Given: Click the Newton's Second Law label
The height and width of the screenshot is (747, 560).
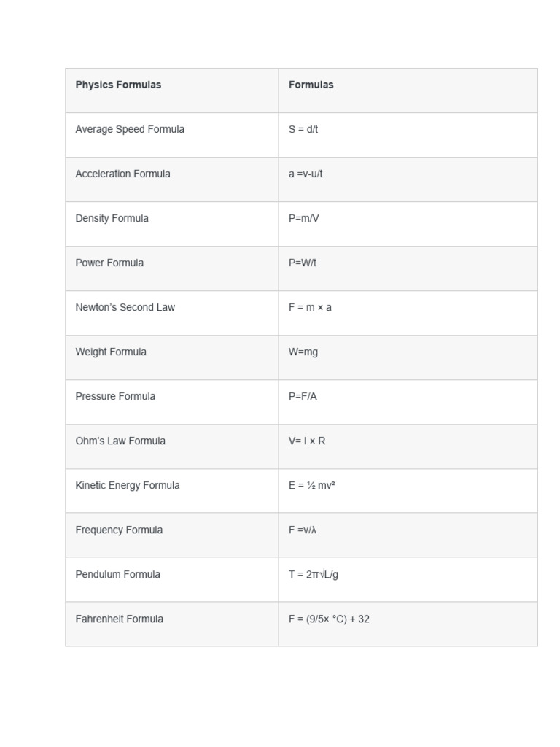Looking at the screenshot, I should 125,307.
